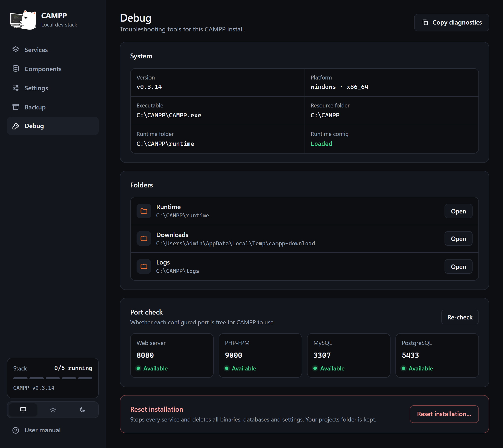
Task: Click the 0/5 running stack status
Action: click(73, 368)
